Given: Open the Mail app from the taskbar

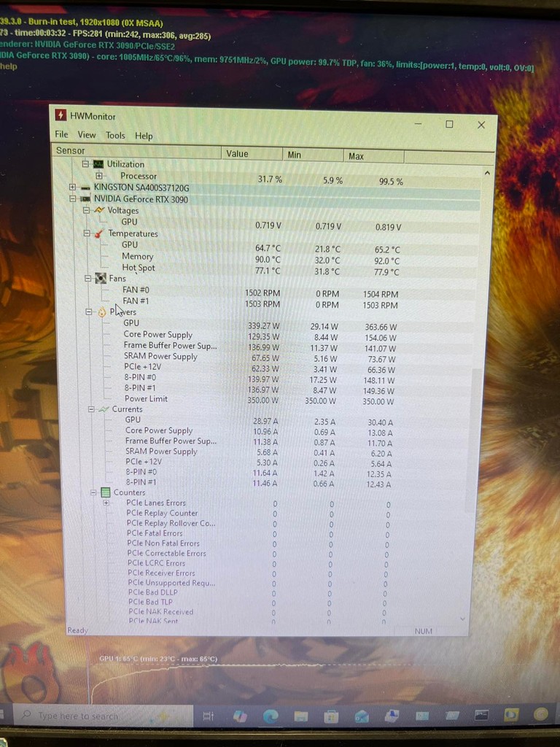Looking at the screenshot, I should click(x=362, y=716).
